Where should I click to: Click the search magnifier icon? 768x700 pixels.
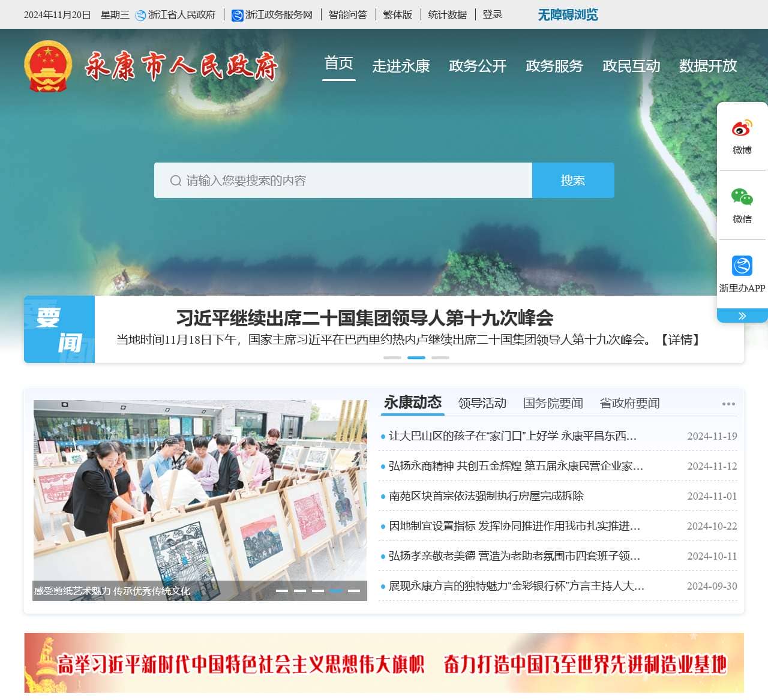(176, 181)
